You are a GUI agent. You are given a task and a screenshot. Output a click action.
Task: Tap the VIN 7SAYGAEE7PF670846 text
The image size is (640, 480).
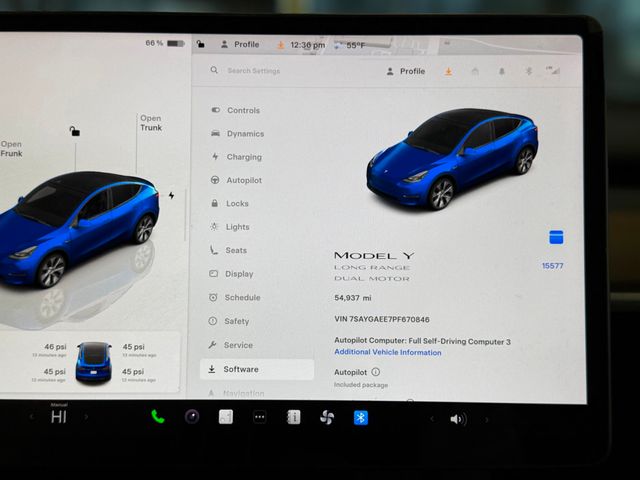[382, 319]
